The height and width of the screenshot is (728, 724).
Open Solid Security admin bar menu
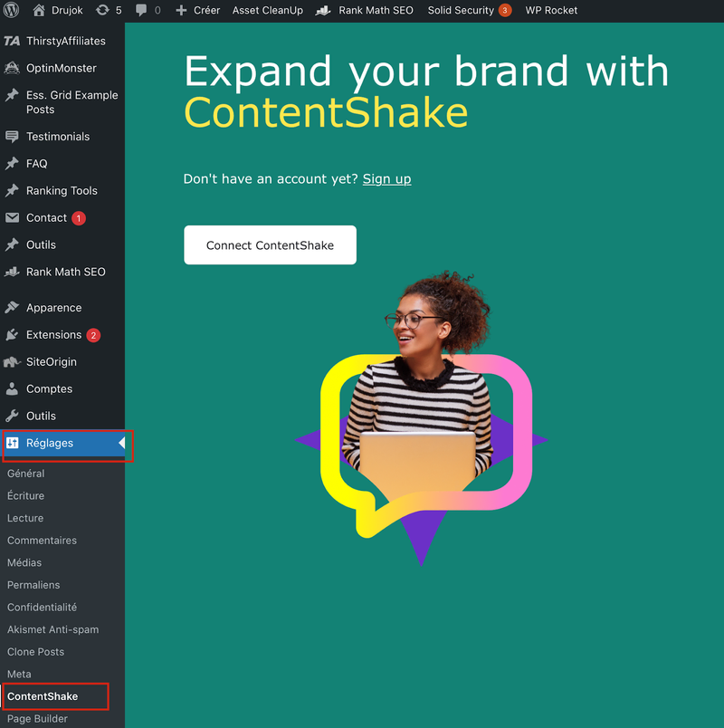tap(461, 10)
